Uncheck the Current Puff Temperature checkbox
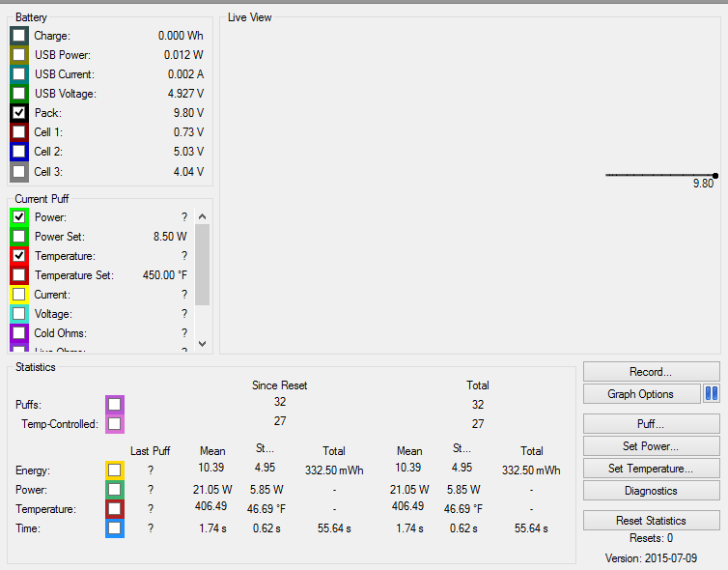This screenshot has height=570, width=728. (19, 256)
